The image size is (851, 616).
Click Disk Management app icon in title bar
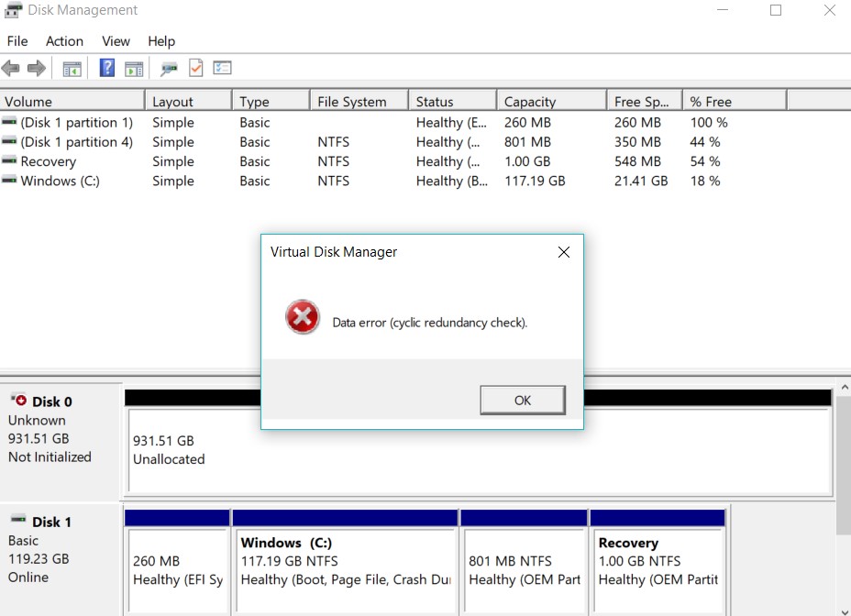[x=14, y=10]
